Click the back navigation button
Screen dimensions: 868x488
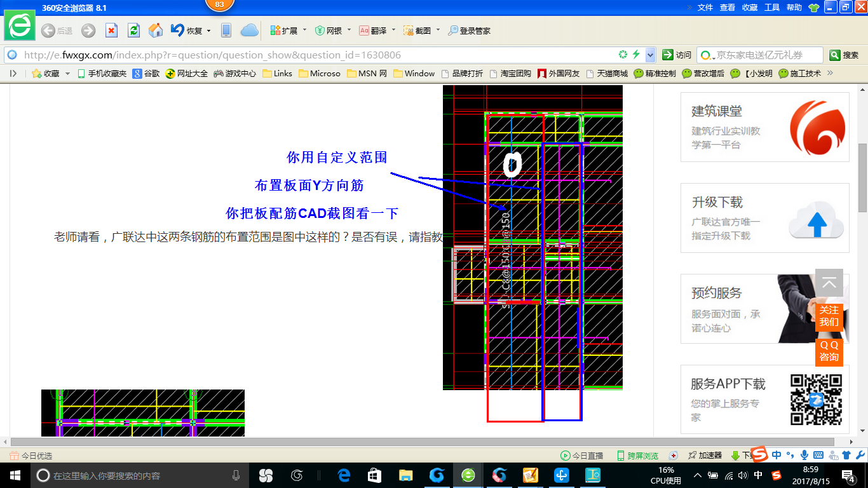pos(57,30)
